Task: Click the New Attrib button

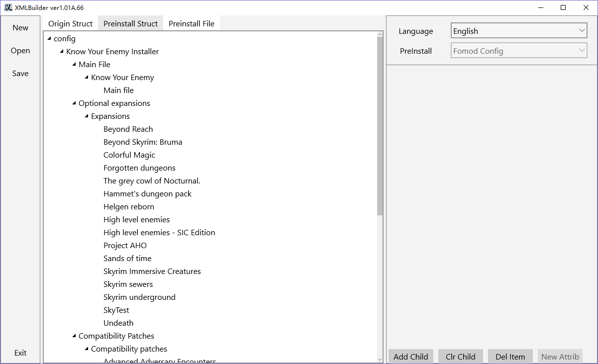Action: (x=560, y=357)
